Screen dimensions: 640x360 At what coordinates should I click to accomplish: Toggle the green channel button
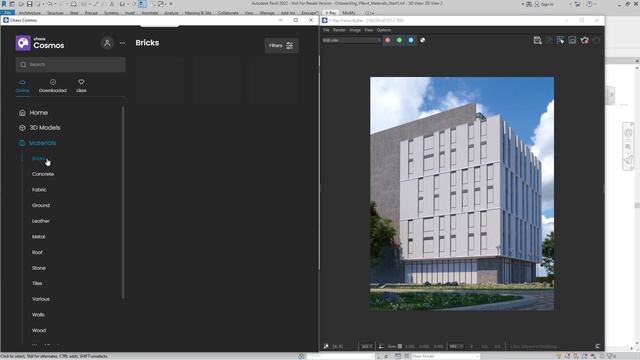399,40
